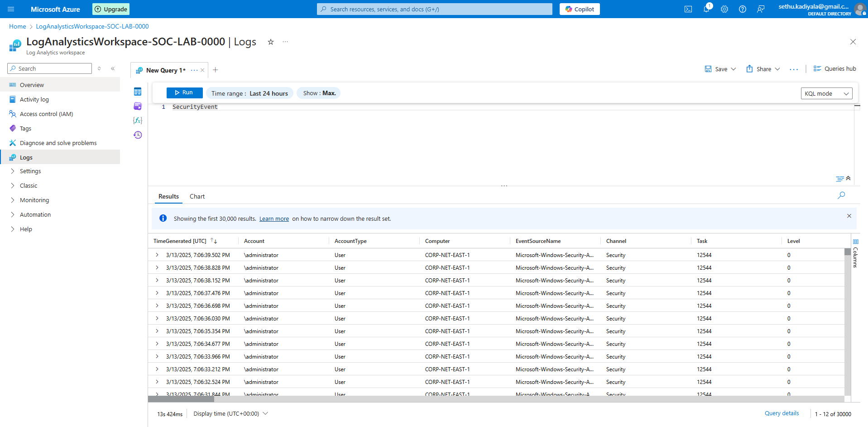Screen dimensions: 868x427
Task: Open the Queries pane icon
Action: (x=138, y=106)
